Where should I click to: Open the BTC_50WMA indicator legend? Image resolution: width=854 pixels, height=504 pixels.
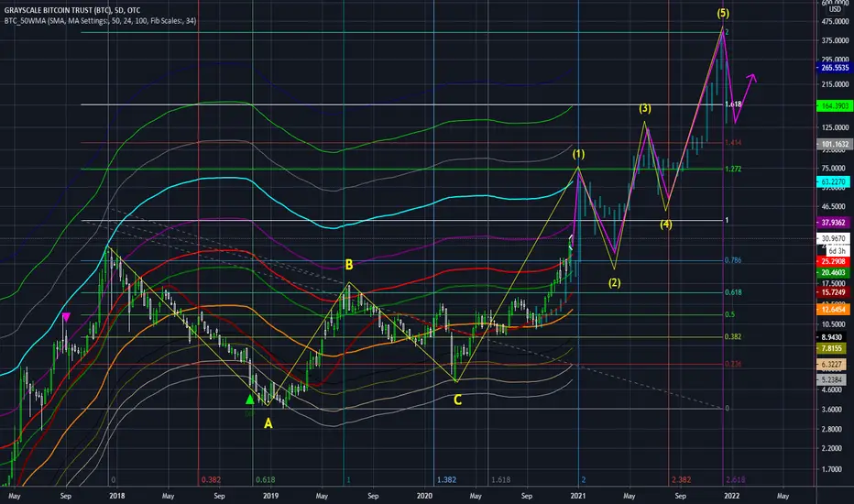click(x=100, y=21)
